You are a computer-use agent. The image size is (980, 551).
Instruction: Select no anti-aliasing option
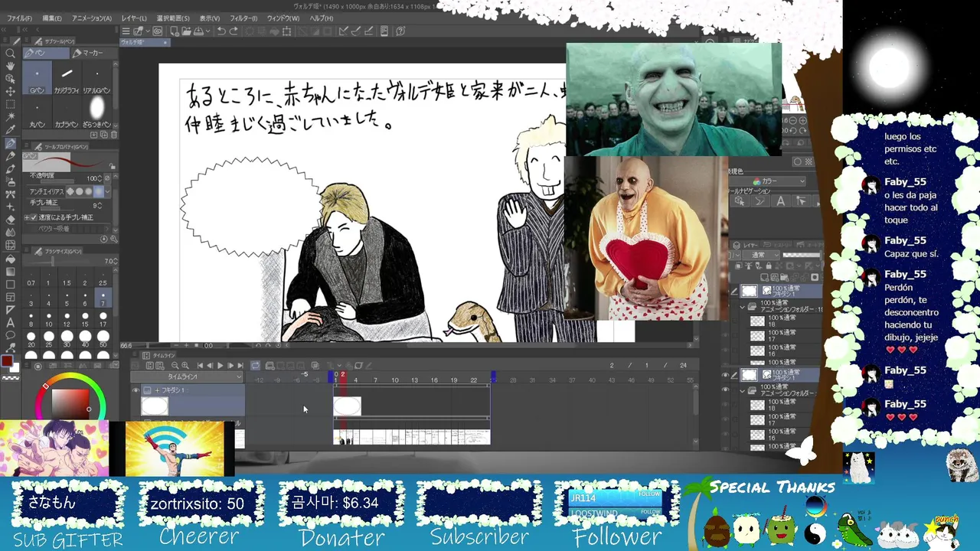(71, 191)
